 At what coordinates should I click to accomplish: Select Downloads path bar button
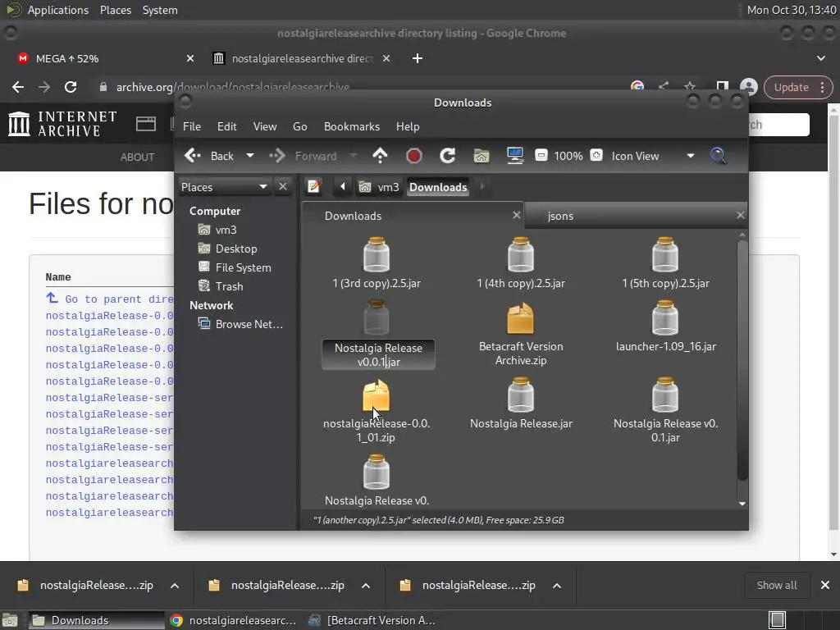tap(438, 187)
